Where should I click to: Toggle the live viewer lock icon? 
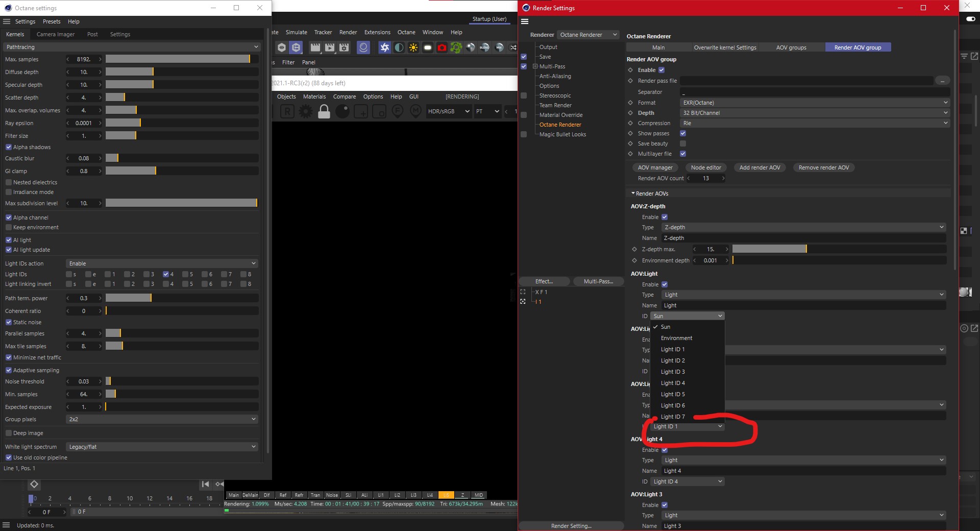tap(324, 111)
